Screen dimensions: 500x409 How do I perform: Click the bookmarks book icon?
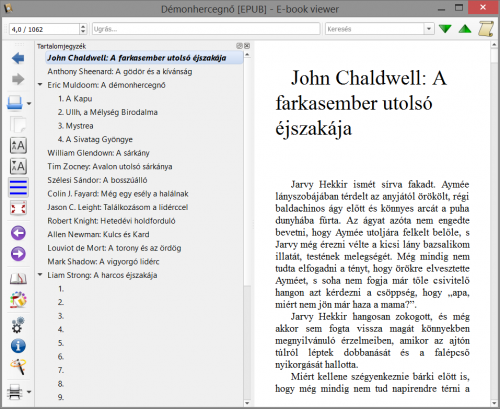[18, 279]
